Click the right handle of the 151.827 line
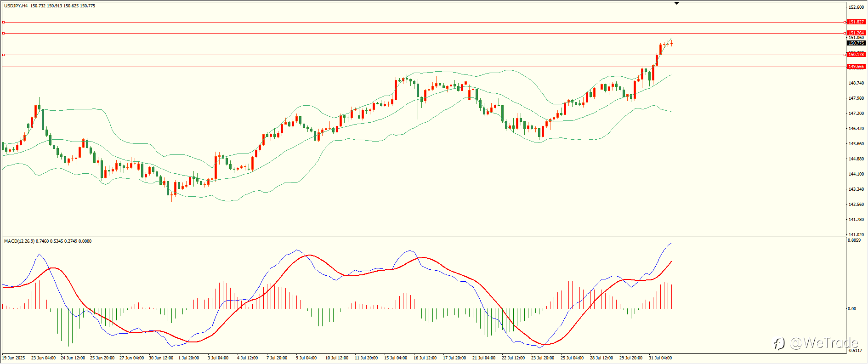This screenshot has width=868, height=364. [x=845, y=22]
